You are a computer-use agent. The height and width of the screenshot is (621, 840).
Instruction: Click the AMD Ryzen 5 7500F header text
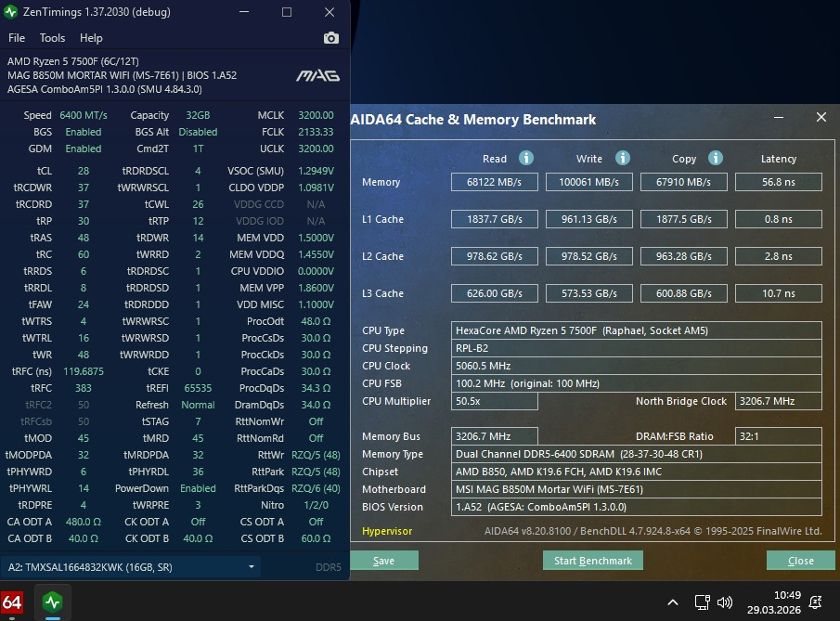(x=72, y=61)
